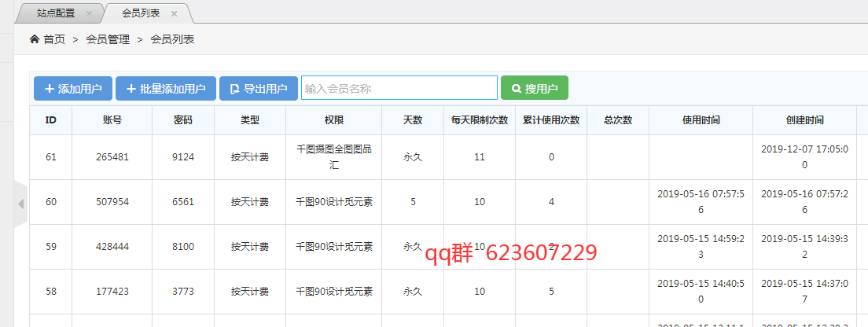Click 千图90设计觅元素 cell in row 60
The height and width of the screenshot is (327, 868).
tap(334, 202)
